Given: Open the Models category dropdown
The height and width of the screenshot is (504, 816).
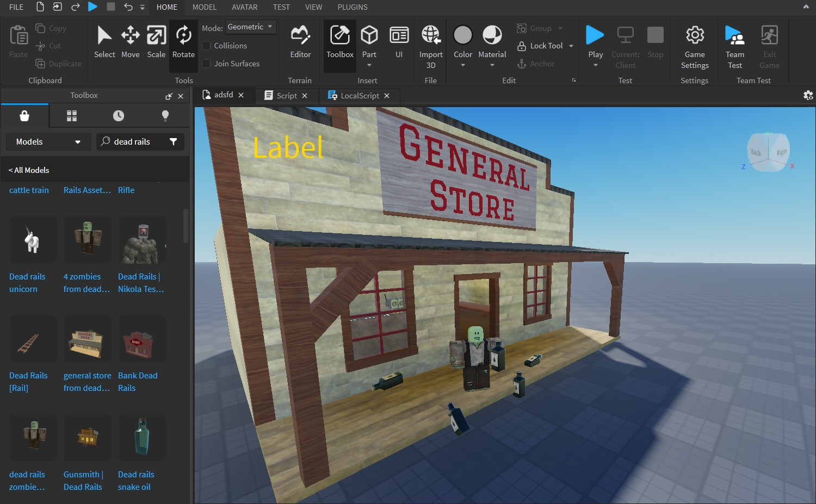Looking at the screenshot, I should coord(48,142).
